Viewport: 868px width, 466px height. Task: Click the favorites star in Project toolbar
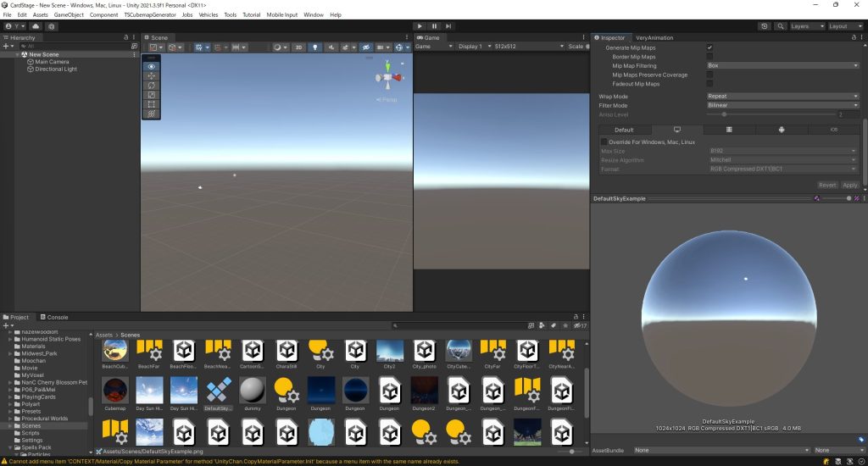[565, 325]
